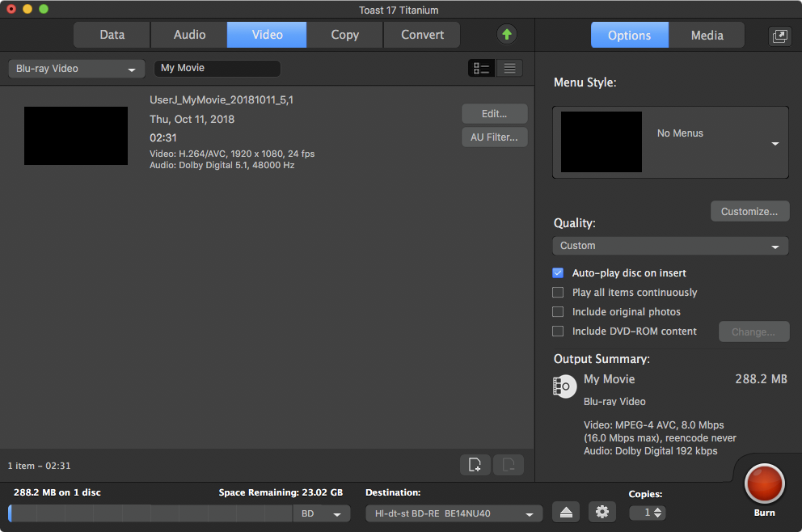
Task: Click the 288.2 MB on 1 disc text
Action: (57, 492)
